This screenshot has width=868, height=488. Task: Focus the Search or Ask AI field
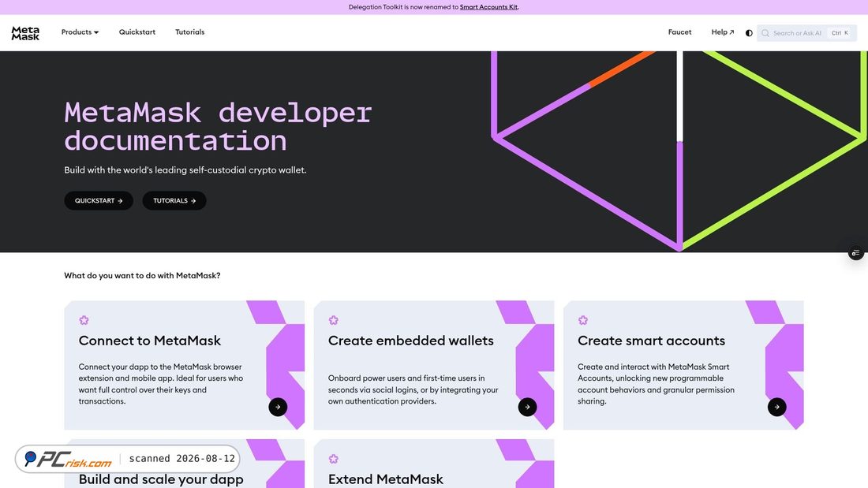806,33
